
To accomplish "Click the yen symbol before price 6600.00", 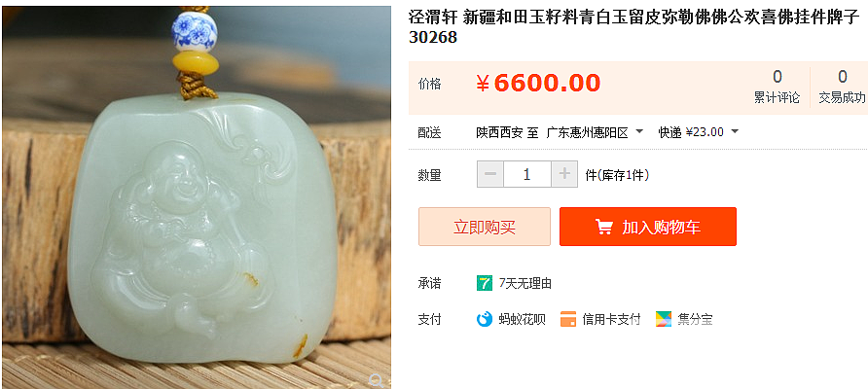I will point(483,84).
